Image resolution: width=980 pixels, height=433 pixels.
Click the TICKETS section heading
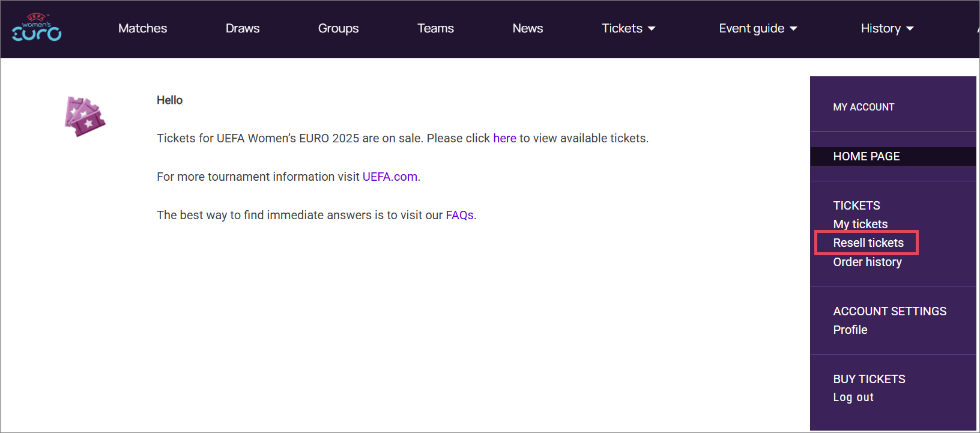click(x=856, y=205)
